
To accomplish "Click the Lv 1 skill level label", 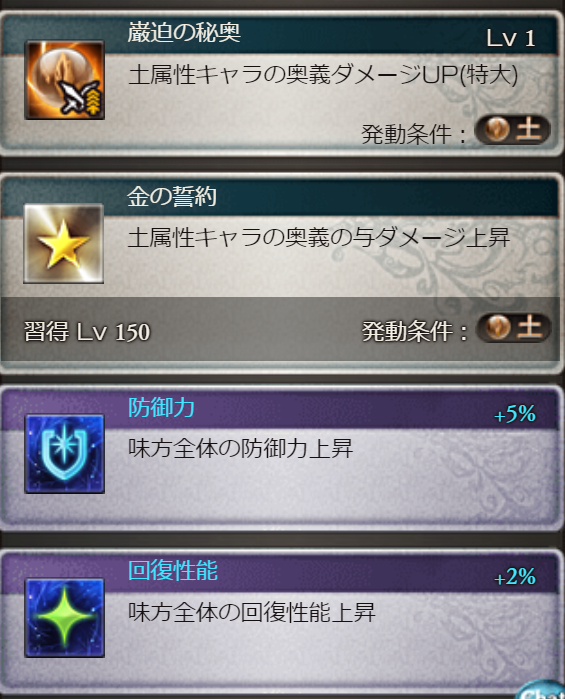I will coord(511,38).
